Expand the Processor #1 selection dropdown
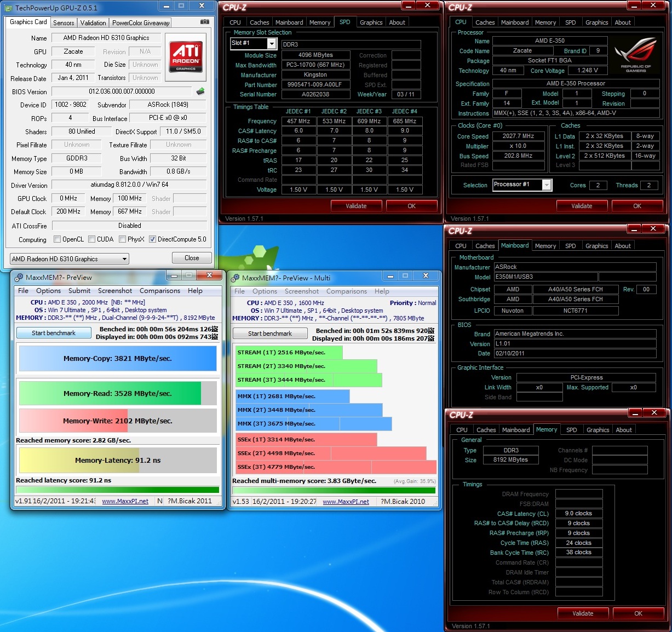The image size is (672, 632). tap(522, 185)
